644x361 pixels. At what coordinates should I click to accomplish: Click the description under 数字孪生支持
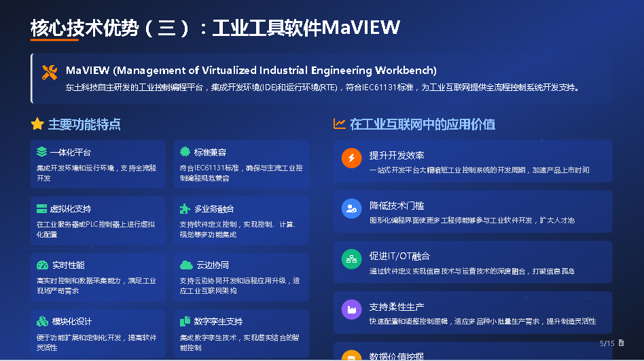239,342
